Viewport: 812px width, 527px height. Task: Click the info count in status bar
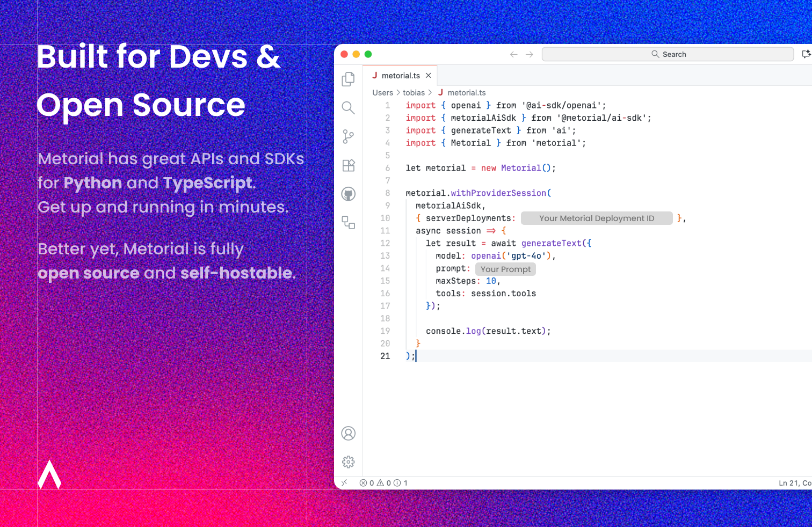[x=401, y=483]
